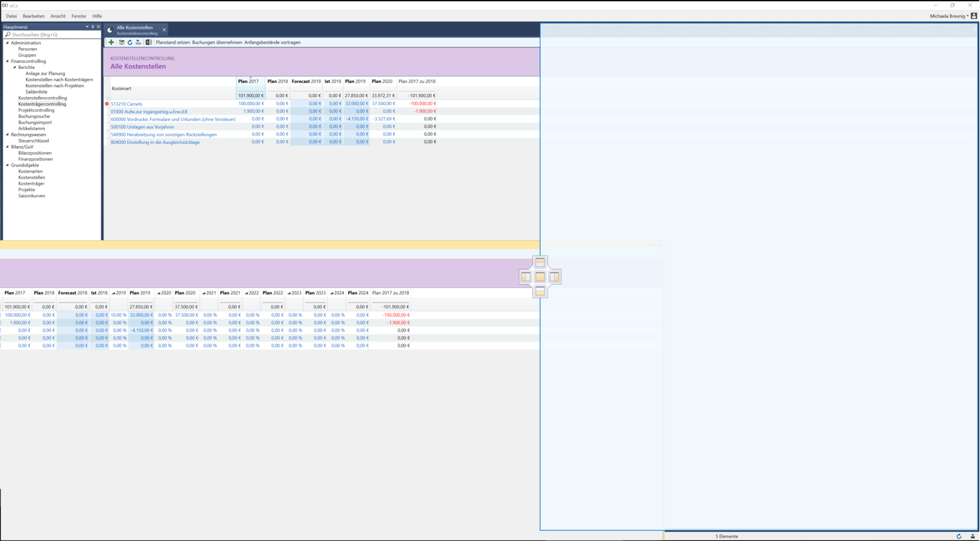Open 600000 Vordrucke, Formulare und Urkunden link

[x=173, y=119]
